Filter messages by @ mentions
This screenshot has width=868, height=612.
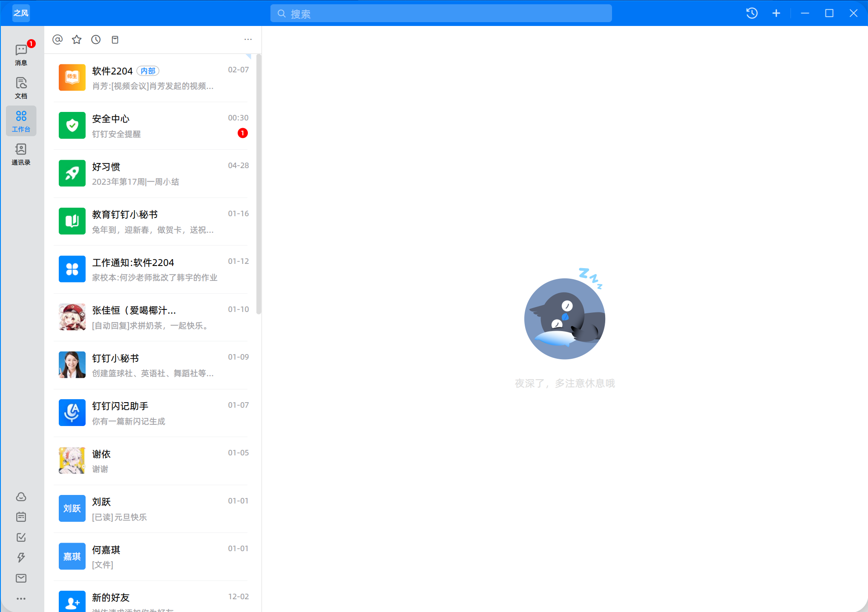click(57, 40)
